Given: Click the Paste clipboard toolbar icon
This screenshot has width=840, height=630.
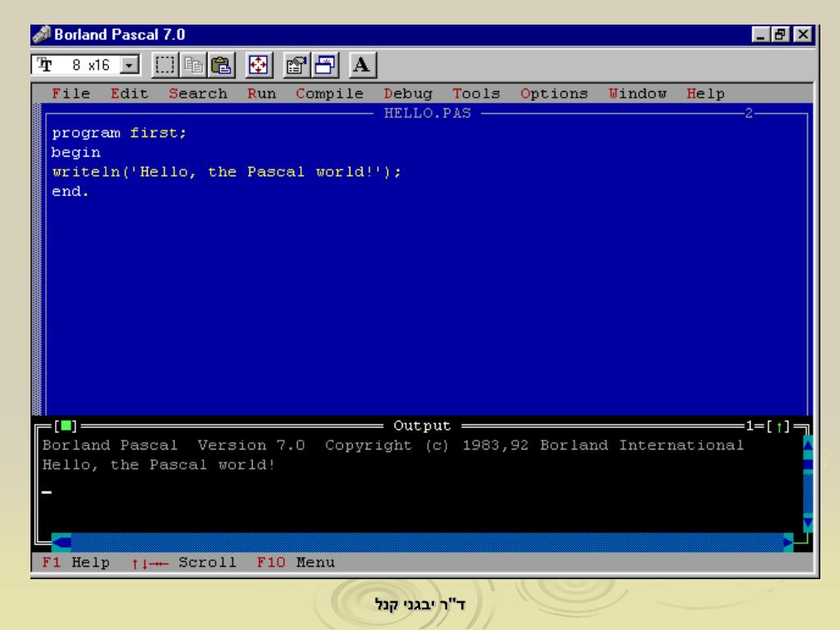Looking at the screenshot, I should pos(221,66).
